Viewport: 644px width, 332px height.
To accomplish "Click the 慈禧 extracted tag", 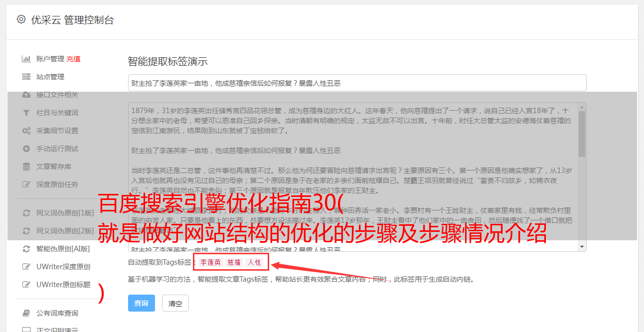I will pyautogui.click(x=234, y=262).
